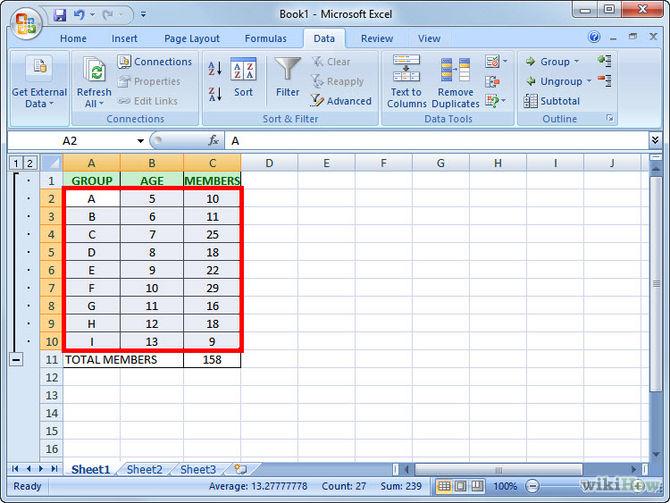Click the Select All corner button
670x503 pixels.
click(x=51, y=163)
